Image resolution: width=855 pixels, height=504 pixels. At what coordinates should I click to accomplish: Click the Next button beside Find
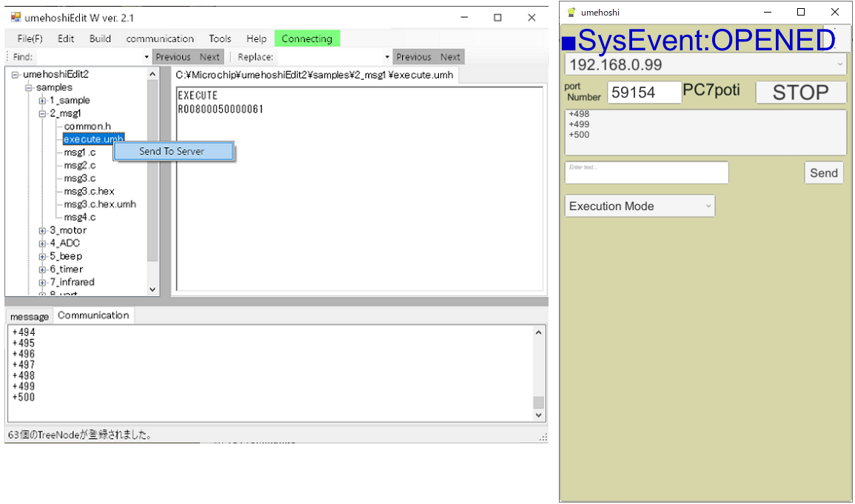pos(209,57)
